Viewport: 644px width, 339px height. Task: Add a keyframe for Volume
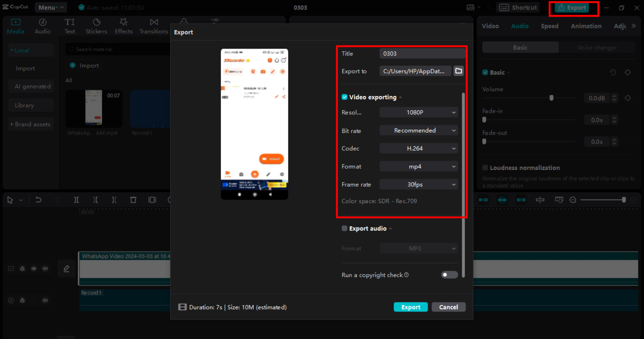tap(628, 98)
